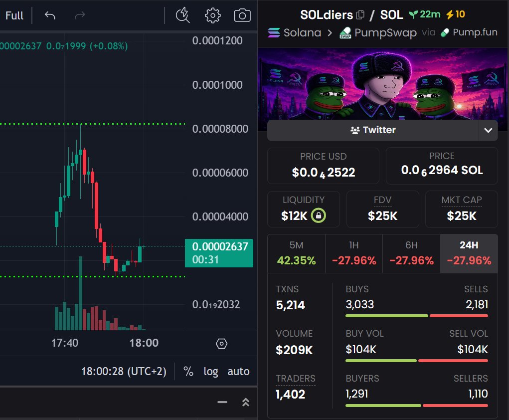Click the PRICE 0.0₆2964 SOL box
Viewport: 509px width, 420px height.
(x=442, y=166)
